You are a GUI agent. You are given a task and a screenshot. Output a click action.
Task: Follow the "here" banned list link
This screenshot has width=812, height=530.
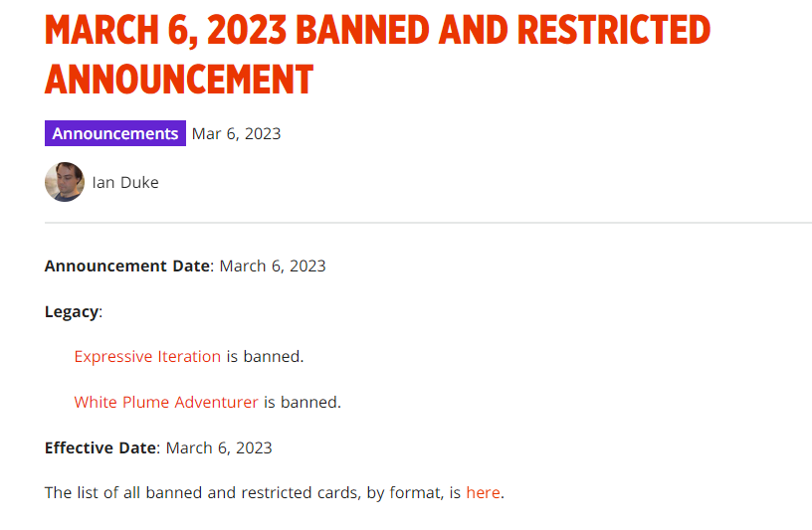[483, 492]
